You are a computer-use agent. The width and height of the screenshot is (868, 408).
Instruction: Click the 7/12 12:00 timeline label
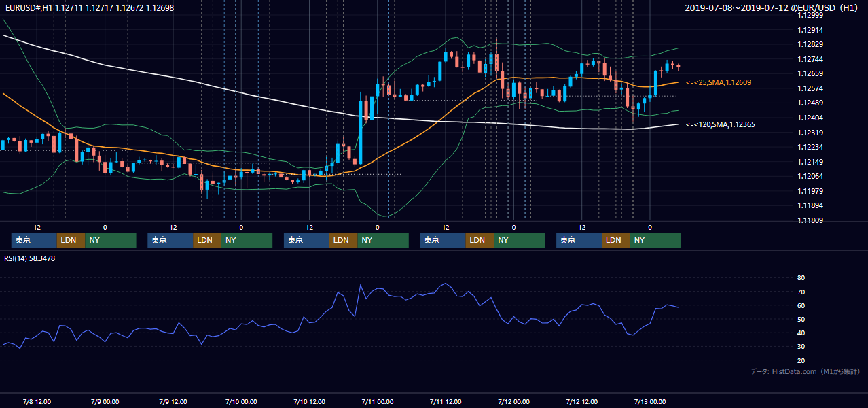[x=581, y=401]
